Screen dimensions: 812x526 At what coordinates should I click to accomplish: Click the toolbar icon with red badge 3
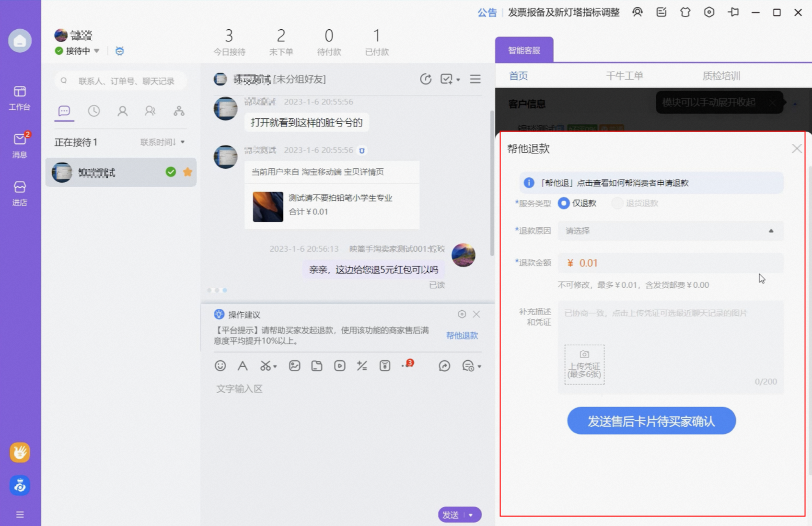pyautogui.click(x=407, y=364)
